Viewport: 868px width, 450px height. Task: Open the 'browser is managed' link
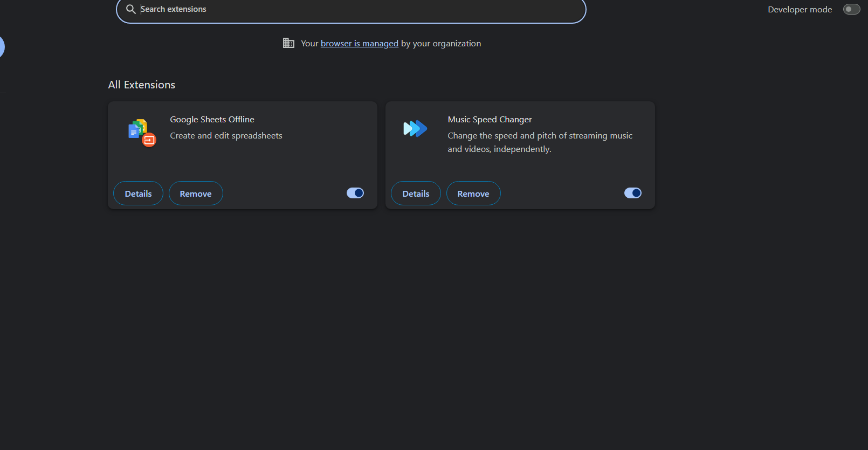(360, 44)
